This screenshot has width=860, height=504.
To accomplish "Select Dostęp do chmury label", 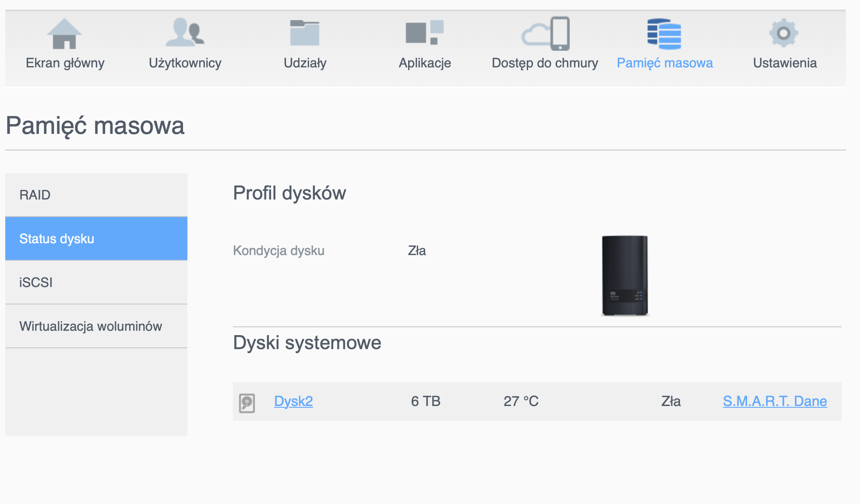I will tap(545, 63).
